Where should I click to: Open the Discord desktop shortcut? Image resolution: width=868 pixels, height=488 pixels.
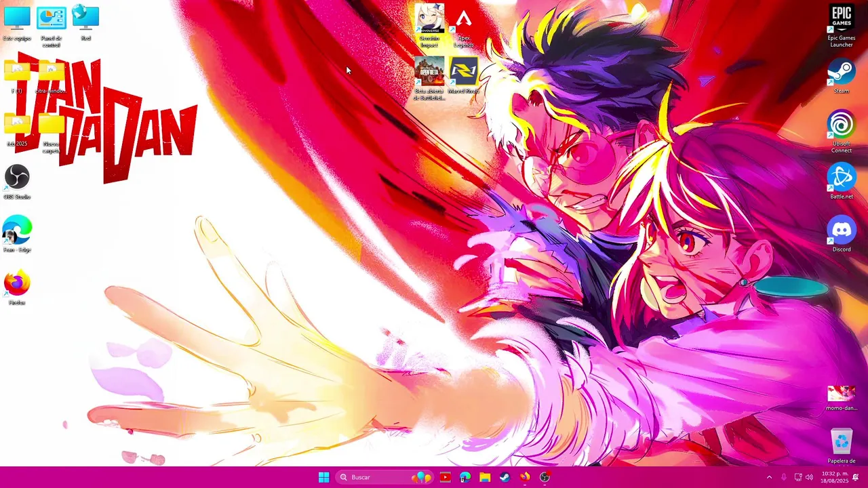coord(842,235)
